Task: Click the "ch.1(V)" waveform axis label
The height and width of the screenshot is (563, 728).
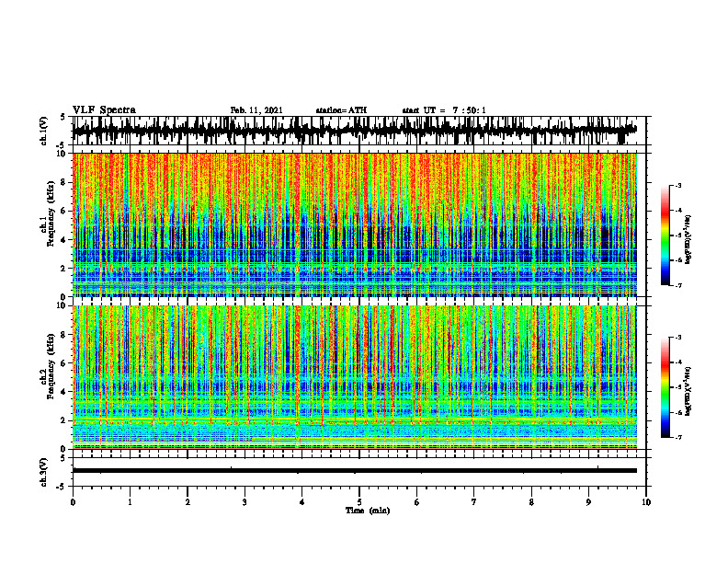Action: click(x=44, y=131)
